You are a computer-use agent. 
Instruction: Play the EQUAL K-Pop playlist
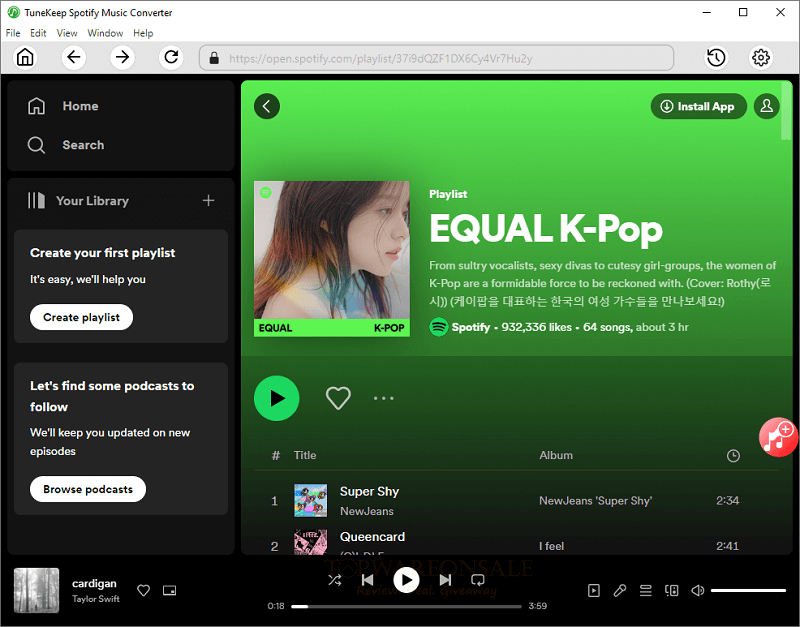pos(277,398)
